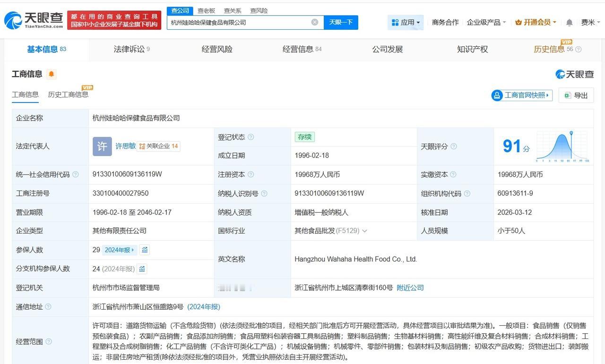Click legal representative 许思敏 link
The height and width of the screenshot is (364, 605).
[x=125, y=146]
